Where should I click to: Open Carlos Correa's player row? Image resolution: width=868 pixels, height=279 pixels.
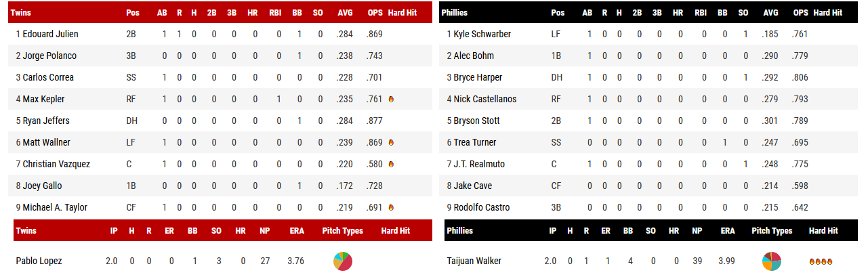48,77
